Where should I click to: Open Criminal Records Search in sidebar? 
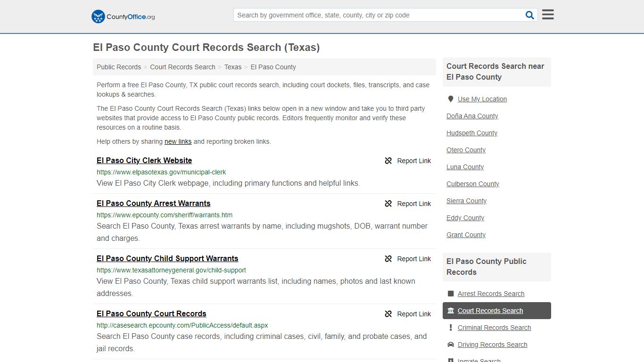point(494,328)
